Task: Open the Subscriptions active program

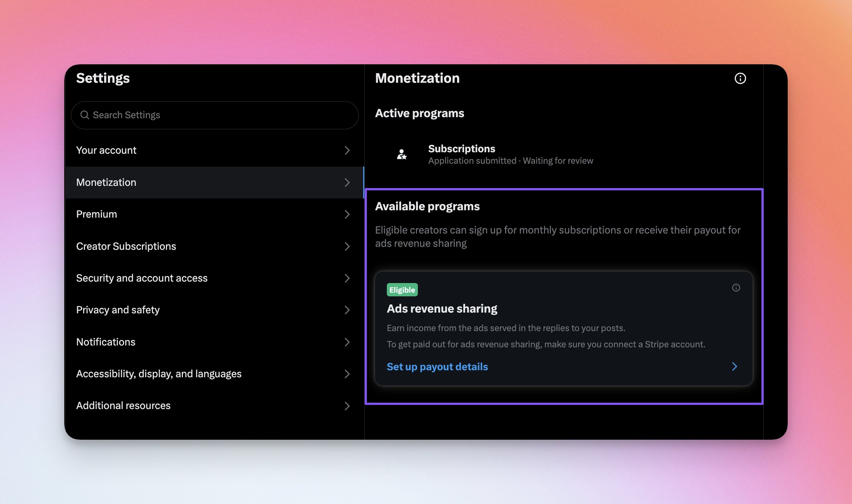Action: tap(563, 154)
